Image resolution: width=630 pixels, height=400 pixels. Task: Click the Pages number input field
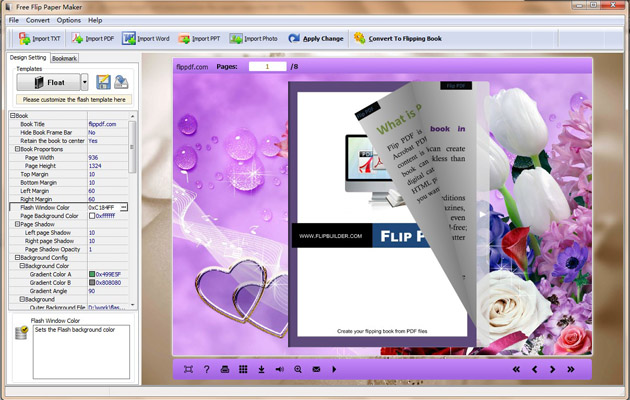point(268,67)
